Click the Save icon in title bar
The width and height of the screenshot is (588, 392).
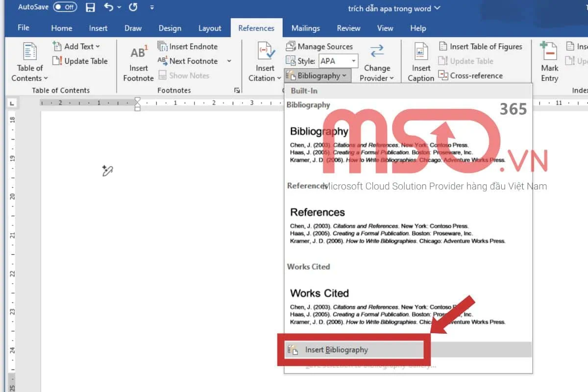coord(90,7)
